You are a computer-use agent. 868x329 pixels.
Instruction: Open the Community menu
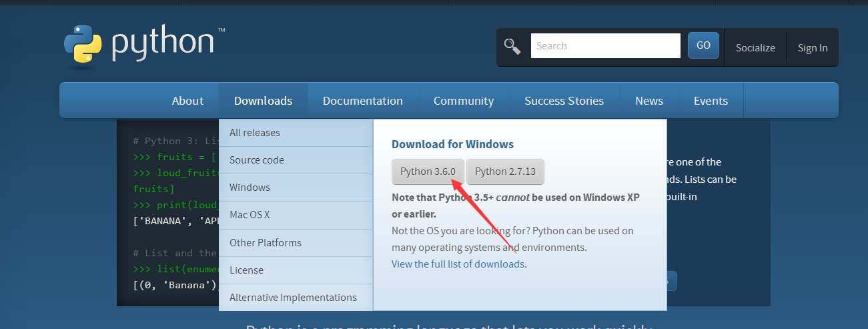point(464,101)
